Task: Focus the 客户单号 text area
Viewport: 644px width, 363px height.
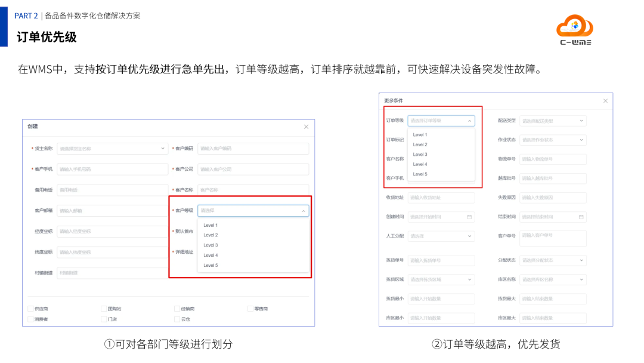Action: (x=553, y=238)
